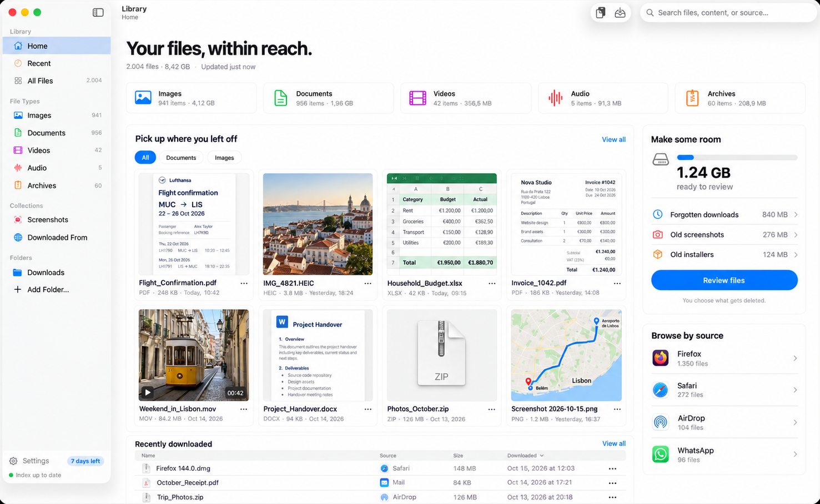This screenshot has width=820, height=504.
Task: Open the Videos category card icon
Action: 417,98
